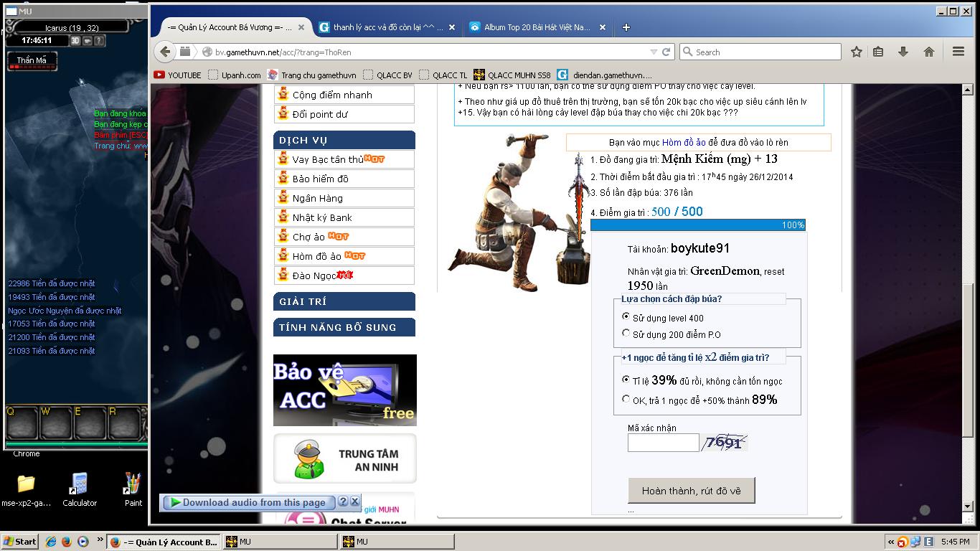The image size is (980, 551).
Task: Open the Firefox hamburger menu
Action: coord(958,52)
